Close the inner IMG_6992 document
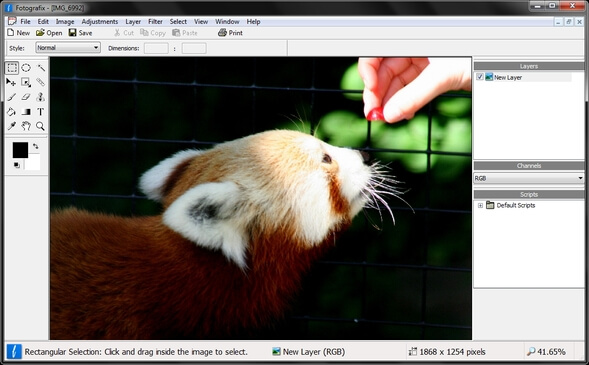 point(579,22)
